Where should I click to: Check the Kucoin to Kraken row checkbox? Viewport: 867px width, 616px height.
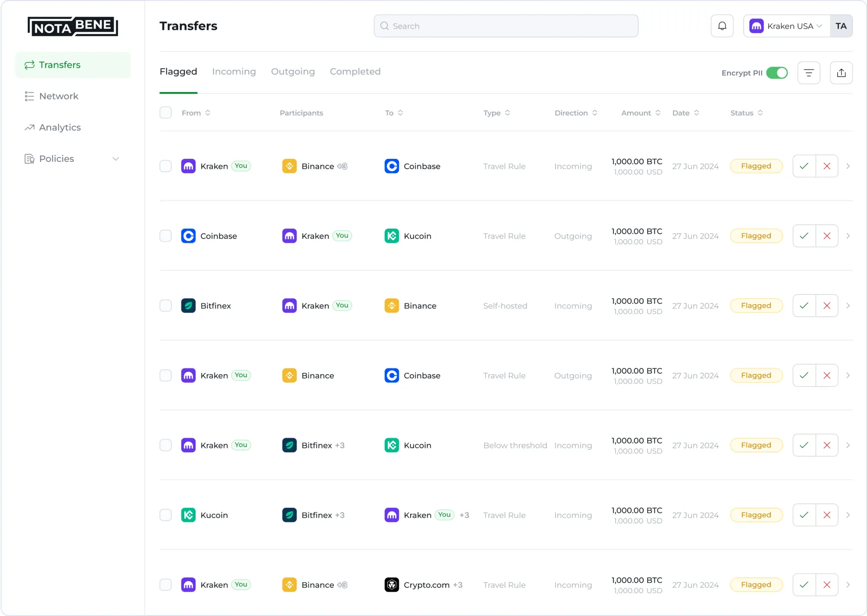click(x=166, y=515)
